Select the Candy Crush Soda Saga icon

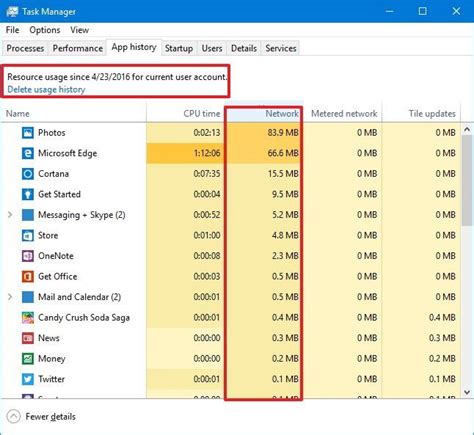pyautogui.click(x=28, y=318)
